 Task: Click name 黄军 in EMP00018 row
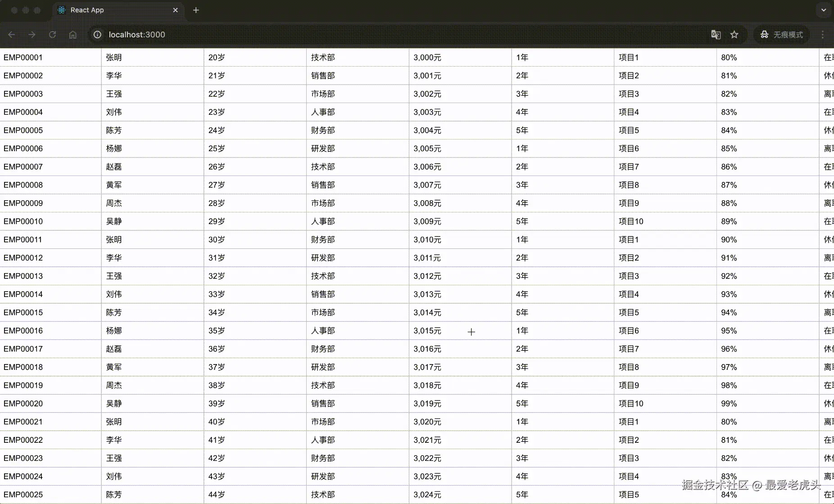click(114, 367)
